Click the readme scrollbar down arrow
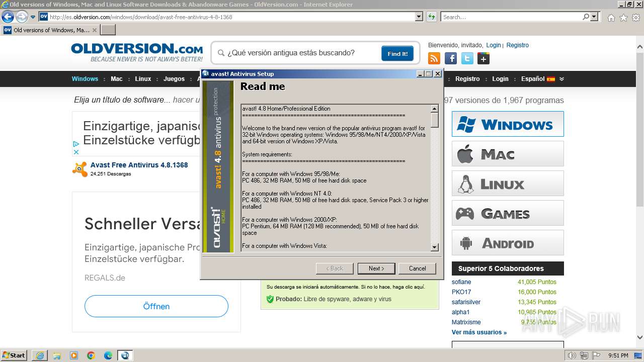 [435, 247]
